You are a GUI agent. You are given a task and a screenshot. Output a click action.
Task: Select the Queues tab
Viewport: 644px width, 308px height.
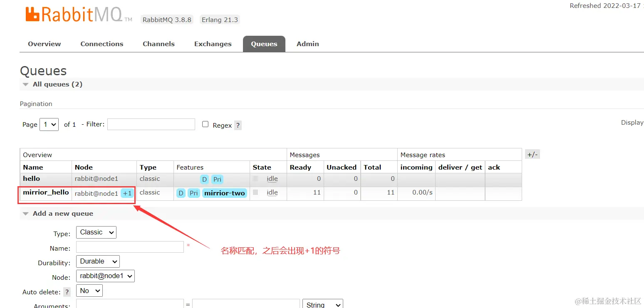264,44
